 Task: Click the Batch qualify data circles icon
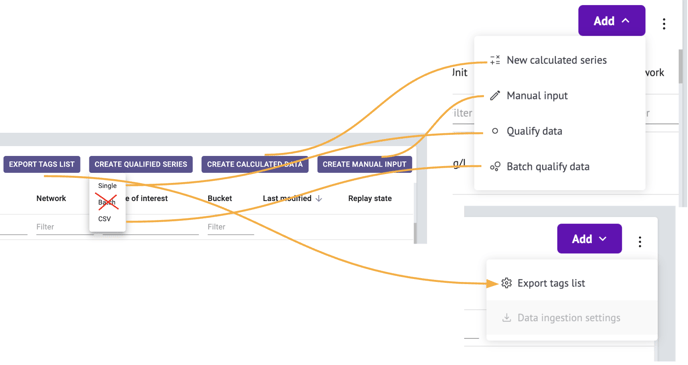pos(495,166)
